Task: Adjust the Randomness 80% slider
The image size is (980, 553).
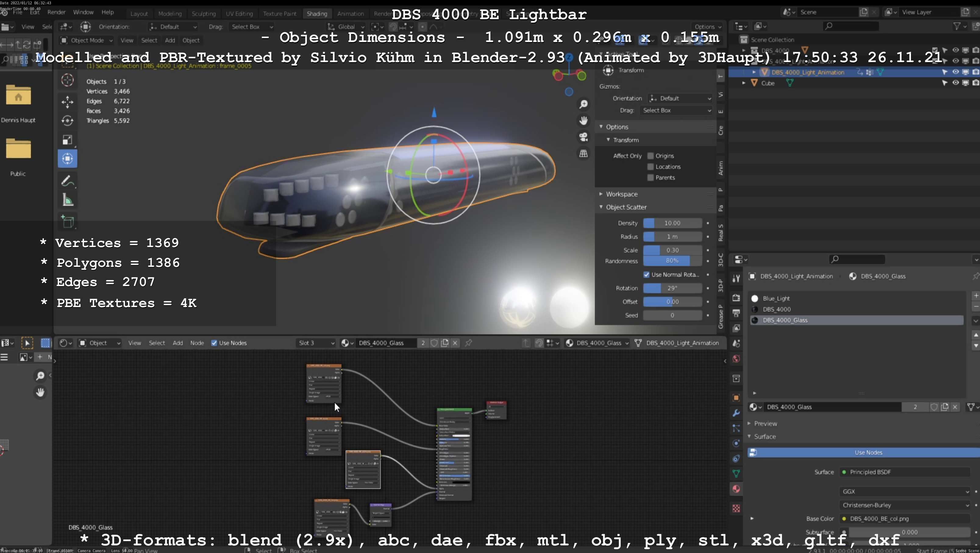Action: point(672,261)
